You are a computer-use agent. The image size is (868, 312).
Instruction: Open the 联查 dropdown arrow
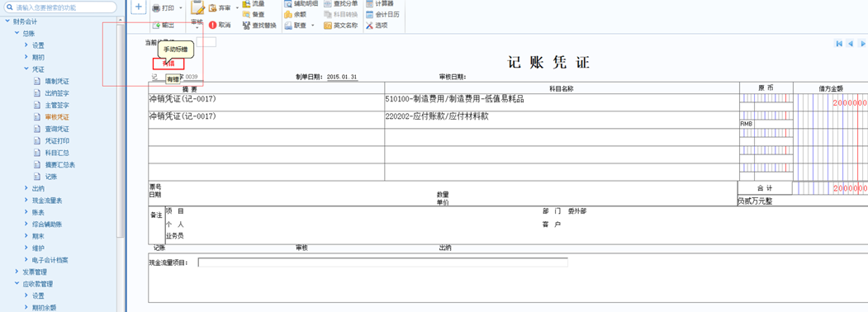[x=312, y=26]
